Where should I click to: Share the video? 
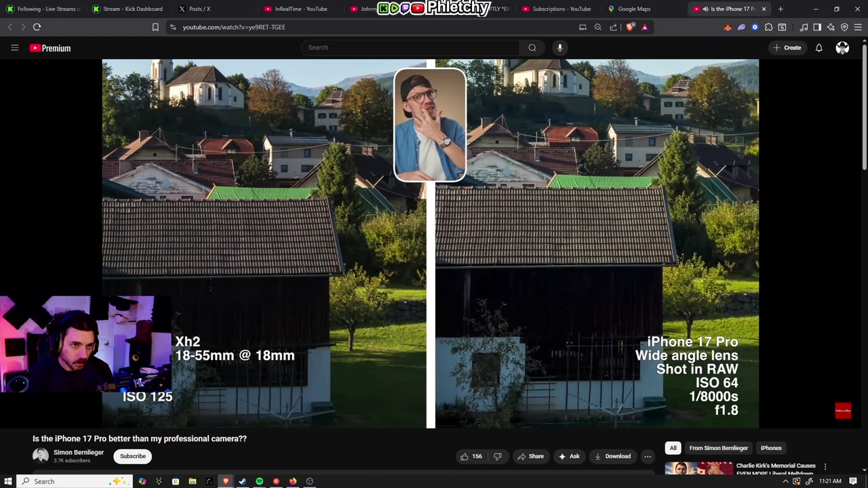530,456
